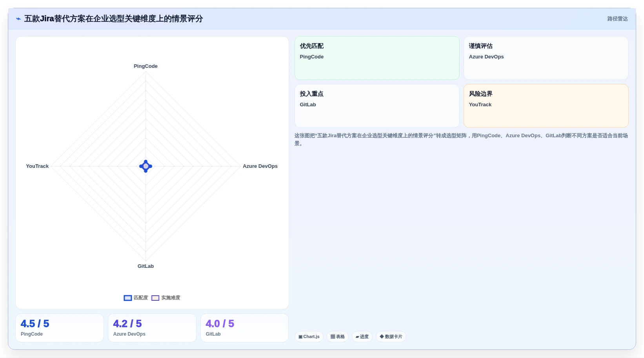The image size is (644, 358).
Task: Open the 投入重点 GitLab card
Action: [377, 106]
